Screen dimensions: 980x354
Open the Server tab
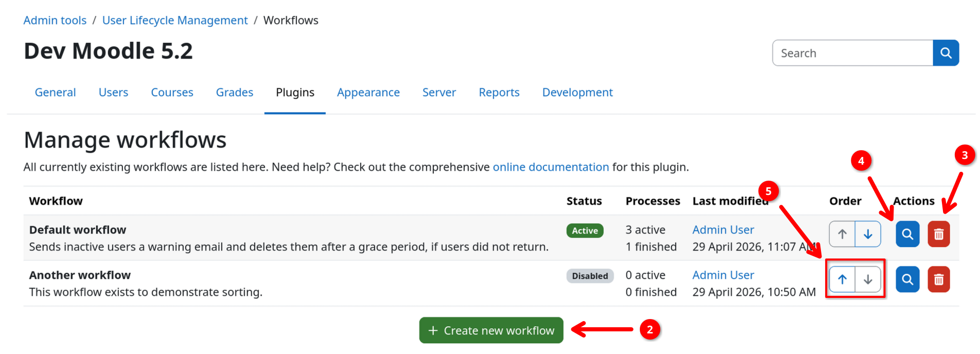click(x=439, y=92)
